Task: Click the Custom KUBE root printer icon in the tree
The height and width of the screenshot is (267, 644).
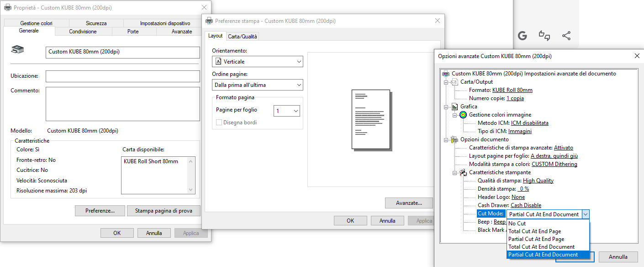Action: [446, 74]
